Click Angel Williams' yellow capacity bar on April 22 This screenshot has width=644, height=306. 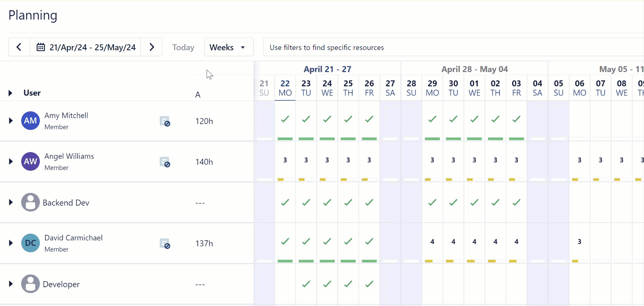pos(281,179)
